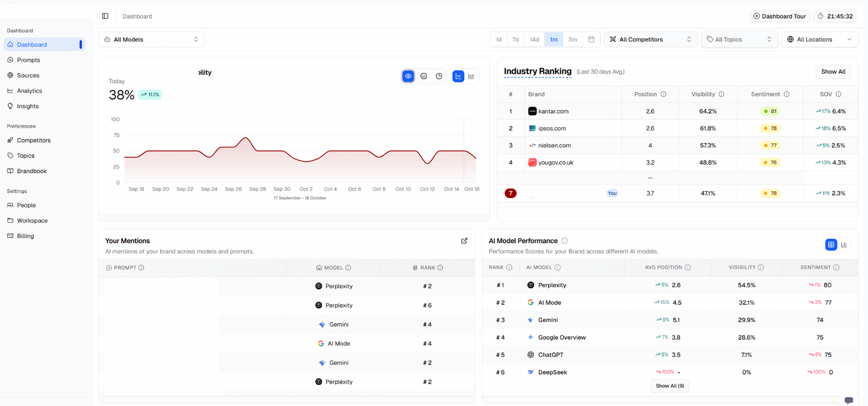Click yougov.co.uk brand row
This screenshot has width=868, height=406.
pyautogui.click(x=678, y=162)
